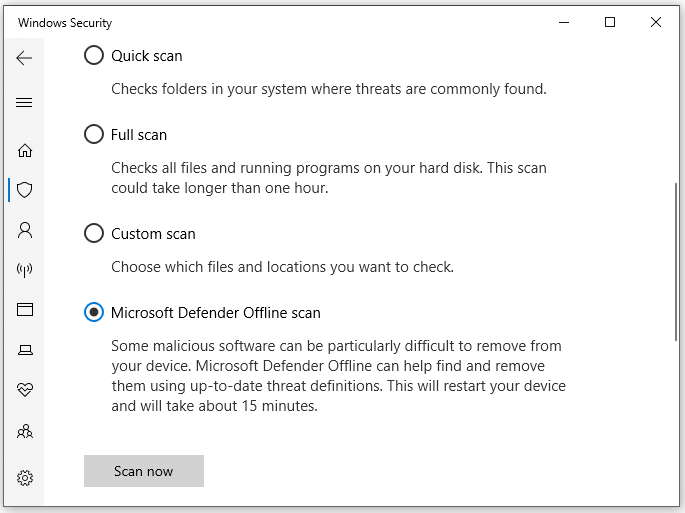Close the Windows Security window
This screenshot has height=513, width=685.
(x=656, y=22)
